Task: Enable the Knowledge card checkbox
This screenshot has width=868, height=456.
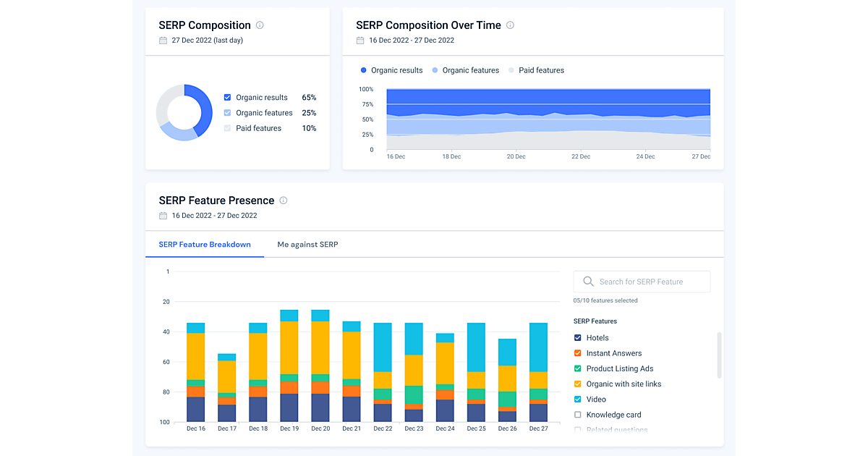Action: pyautogui.click(x=577, y=415)
